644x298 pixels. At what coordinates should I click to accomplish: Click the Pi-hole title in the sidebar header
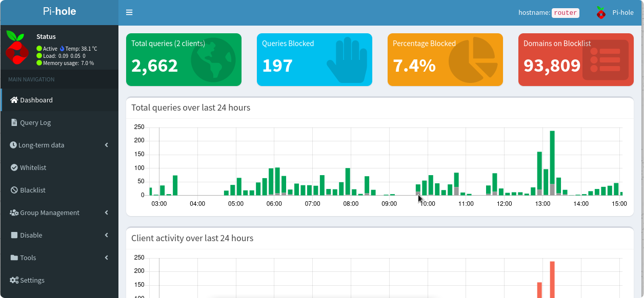tap(59, 11)
